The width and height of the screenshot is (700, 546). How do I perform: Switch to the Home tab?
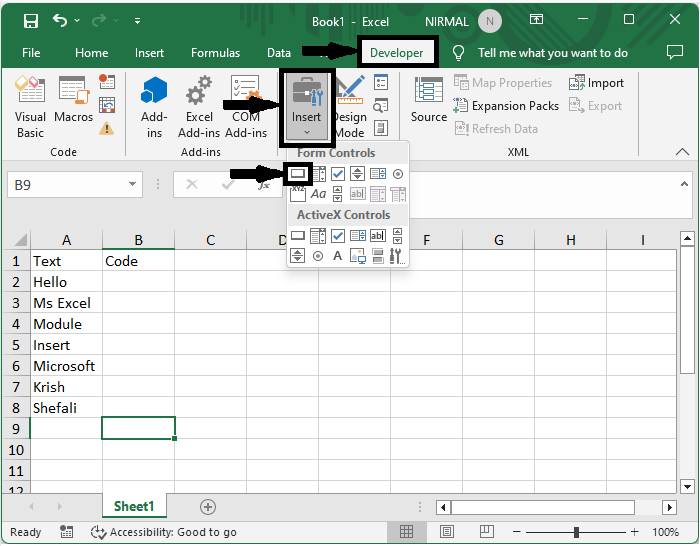(92, 53)
